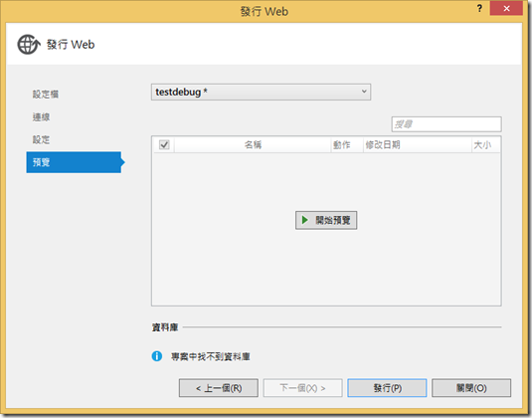Switch to the 設定 step
This screenshot has width=532, height=418.
pos(41,139)
